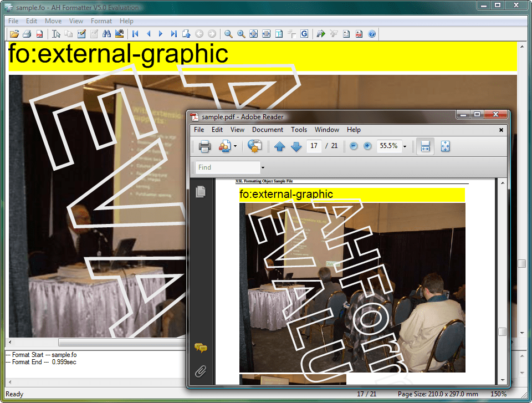Click the binoculars Find icon in AH Formatter
This screenshot has height=403, width=532.
106,34
